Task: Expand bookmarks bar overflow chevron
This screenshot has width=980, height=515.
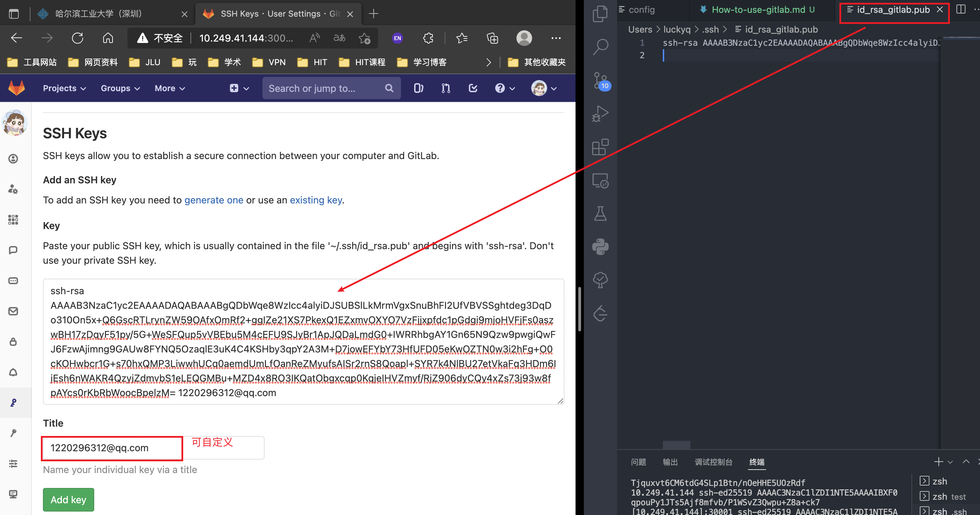Action: pos(489,62)
